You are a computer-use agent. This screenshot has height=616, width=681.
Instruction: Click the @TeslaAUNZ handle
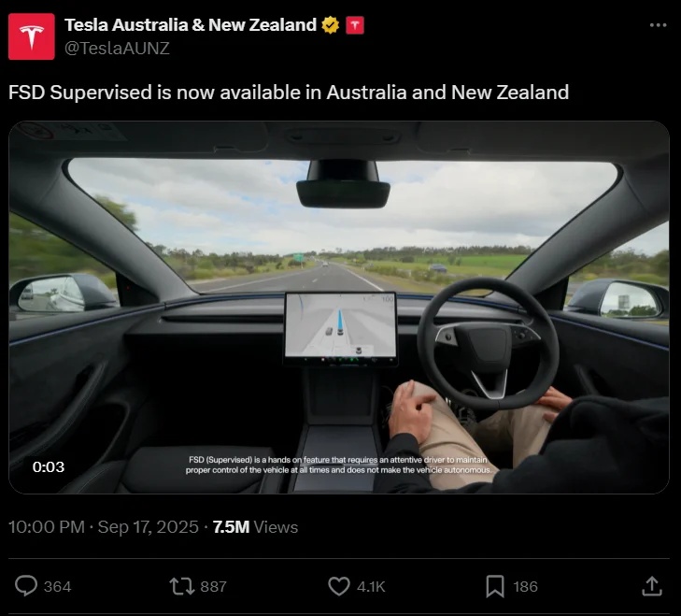pos(117,48)
